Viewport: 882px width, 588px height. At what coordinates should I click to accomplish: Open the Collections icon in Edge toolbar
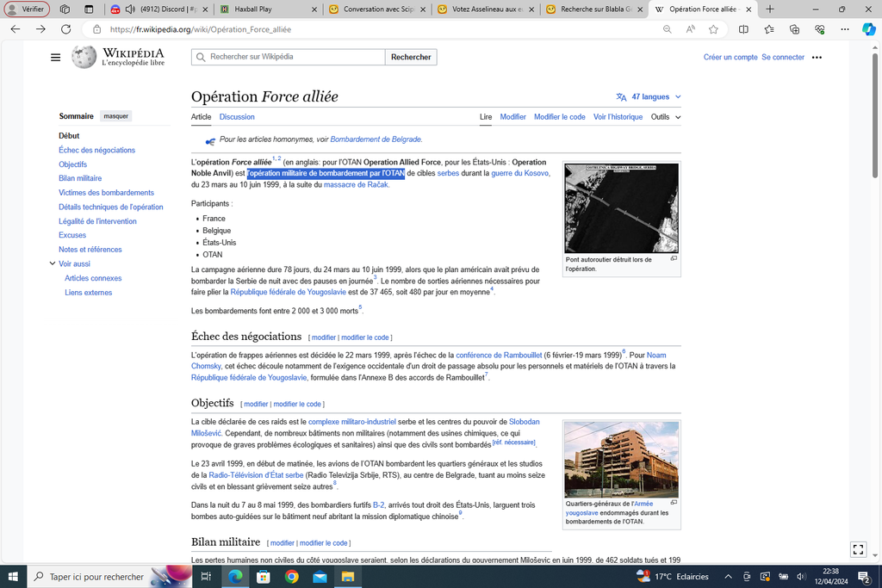coord(794,29)
